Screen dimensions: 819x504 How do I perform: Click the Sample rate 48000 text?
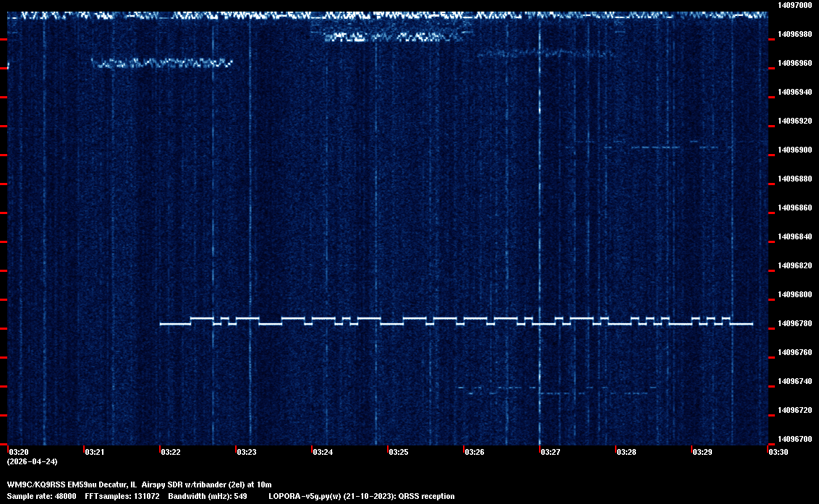[x=42, y=496]
